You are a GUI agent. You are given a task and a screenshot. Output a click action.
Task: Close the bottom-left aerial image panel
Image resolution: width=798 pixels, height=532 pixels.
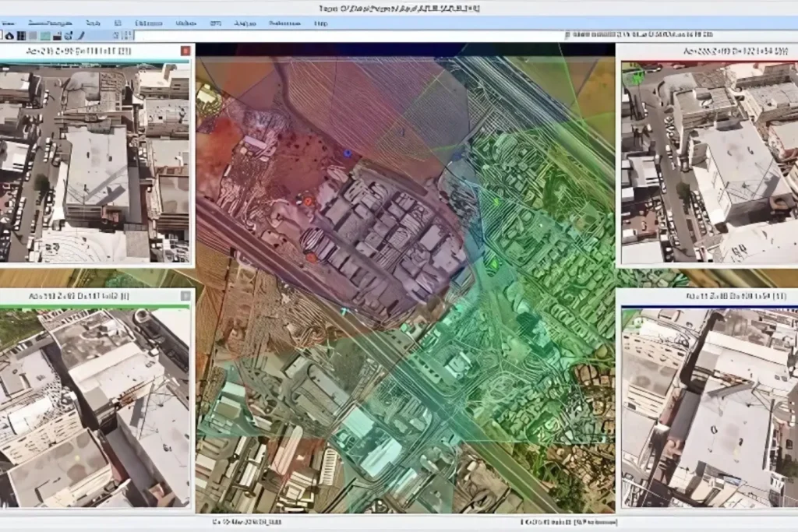pyautogui.click(x=185, y=296)
